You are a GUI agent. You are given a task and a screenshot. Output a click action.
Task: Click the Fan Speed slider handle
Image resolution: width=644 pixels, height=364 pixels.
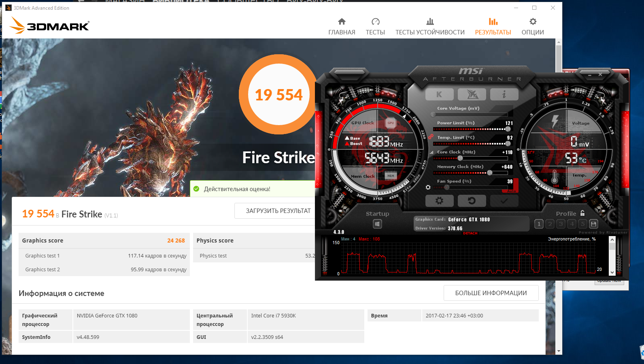tap(447, 187)
